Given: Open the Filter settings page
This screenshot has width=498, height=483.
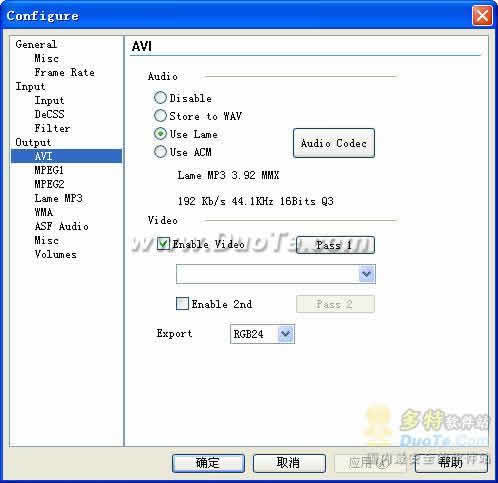Looking at the screenshot, I should pyautogui.click(x=52, y=128).
